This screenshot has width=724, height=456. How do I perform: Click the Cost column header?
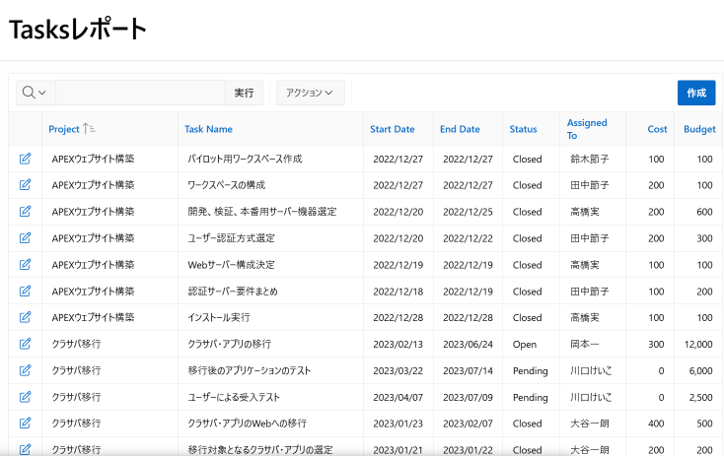point(657,129)
